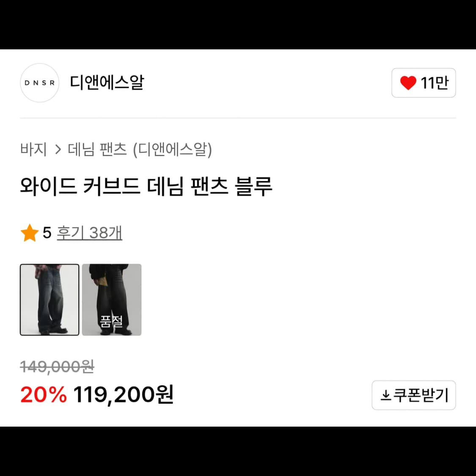The image size is (476, 476).
Task: Open the 후기 38개 reviews link
Action: click(89, 233)
